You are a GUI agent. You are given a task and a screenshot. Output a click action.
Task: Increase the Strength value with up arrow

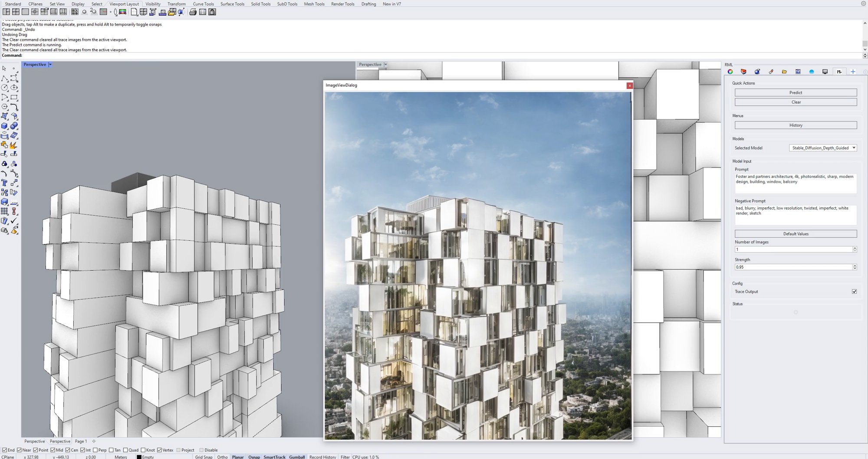click(855, 265)
